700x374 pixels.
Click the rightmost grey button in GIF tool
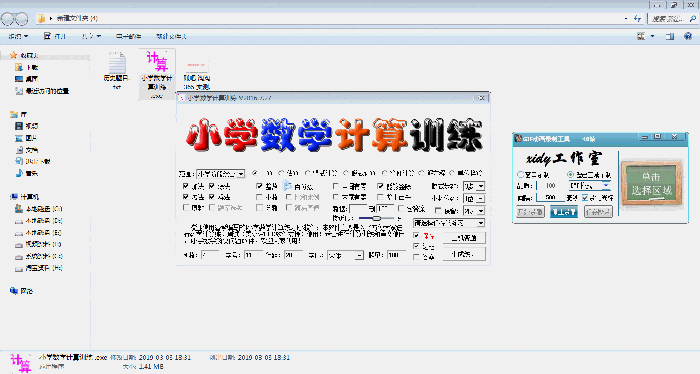tap(598, 212)
